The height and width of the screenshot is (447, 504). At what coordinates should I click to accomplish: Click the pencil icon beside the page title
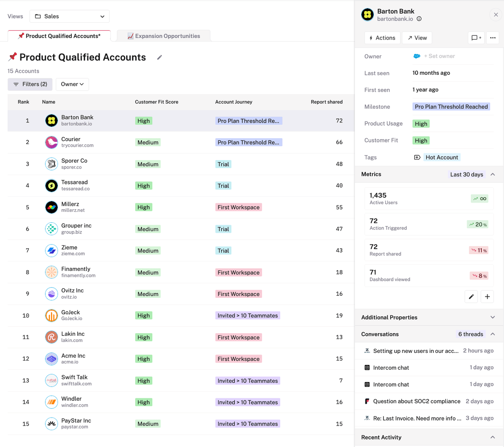pos(160,58)
